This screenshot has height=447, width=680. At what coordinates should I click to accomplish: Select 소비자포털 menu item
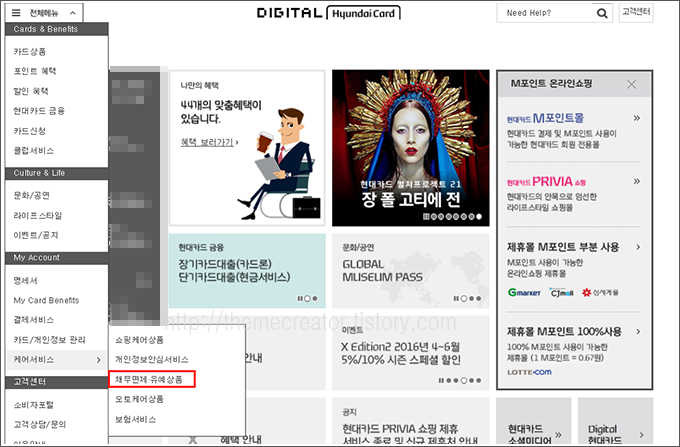pos(34,405)
